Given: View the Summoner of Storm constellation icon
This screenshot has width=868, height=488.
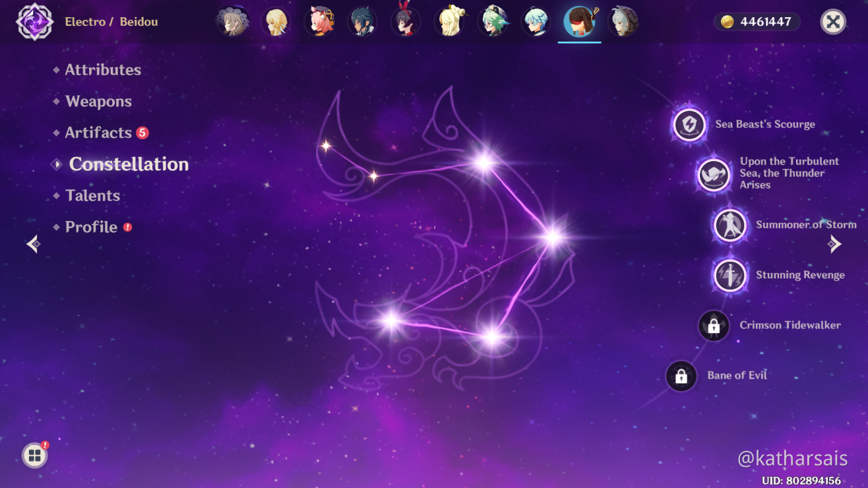Looking at the screenshot, I should pos(730,226).
